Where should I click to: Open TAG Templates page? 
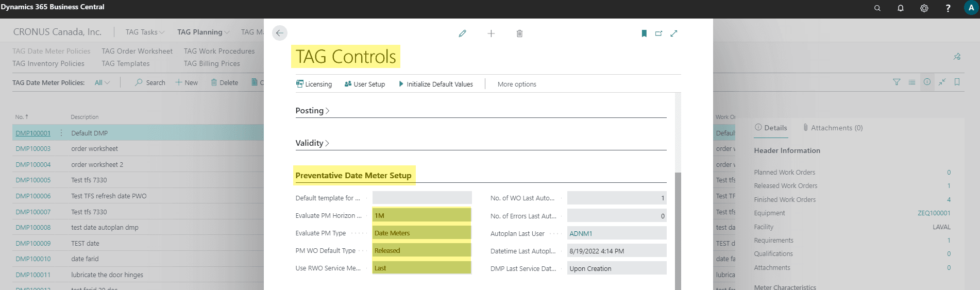click(x=126, y=63)
